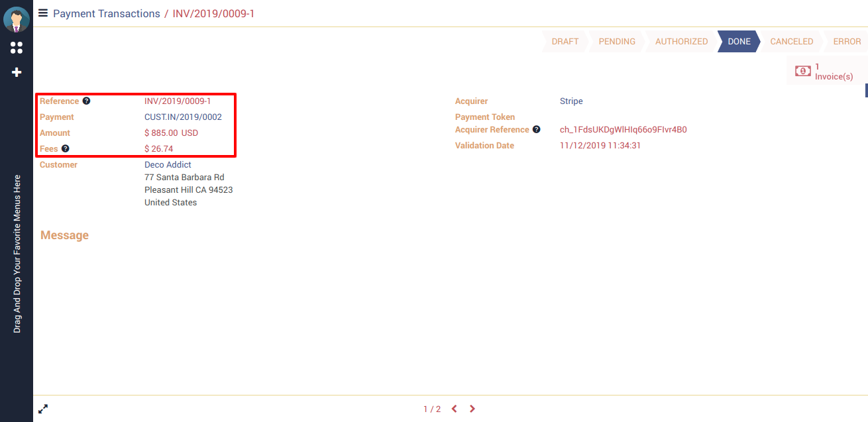The height and width of the screenshot is (422, 868).
Task: Go to previous record arrow
Action: [455, 409]
